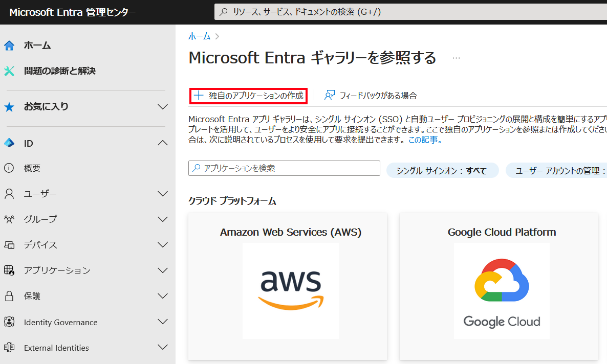This screenshot has width=607, height=364.
Task: Click the Home house icon in sidebar
Action: (9, 45)
